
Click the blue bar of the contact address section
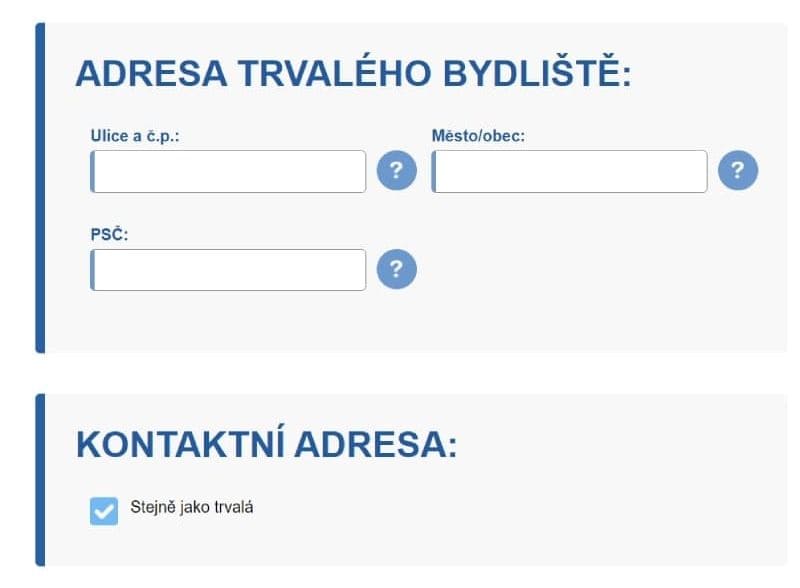tap(40, 480)
